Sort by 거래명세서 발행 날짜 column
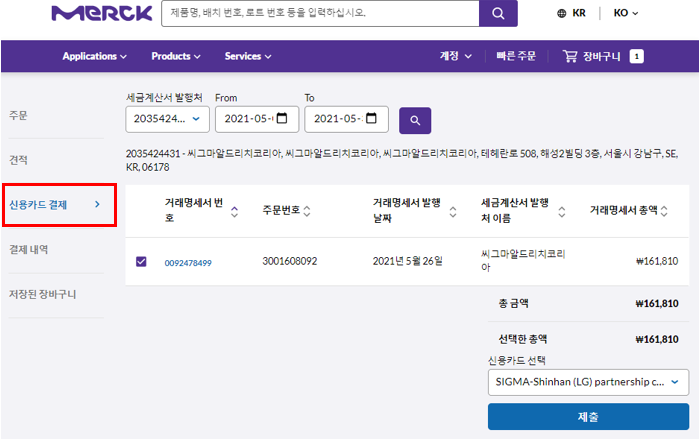This screenshot has height=441, width=699. point(453,211)
